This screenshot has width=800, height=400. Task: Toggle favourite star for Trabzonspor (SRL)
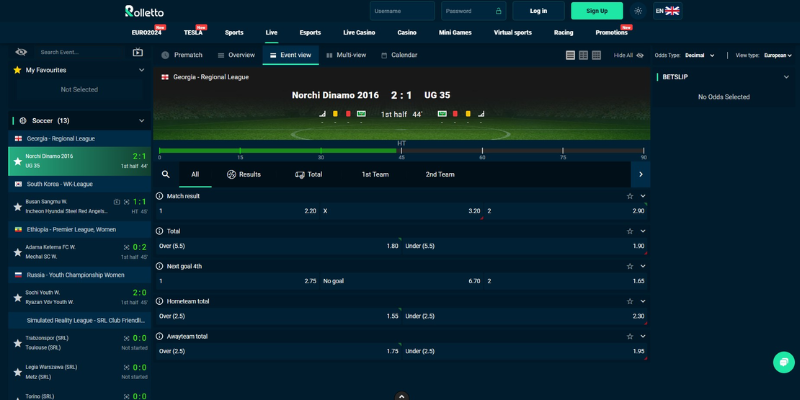17,343
